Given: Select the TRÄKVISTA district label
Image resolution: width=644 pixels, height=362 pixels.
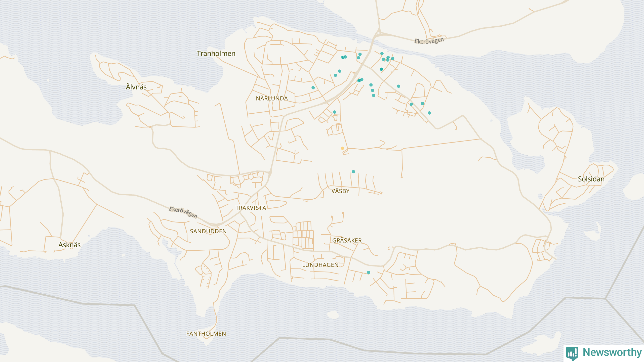Looking at the screenshot, I should (x=251, y=208).
